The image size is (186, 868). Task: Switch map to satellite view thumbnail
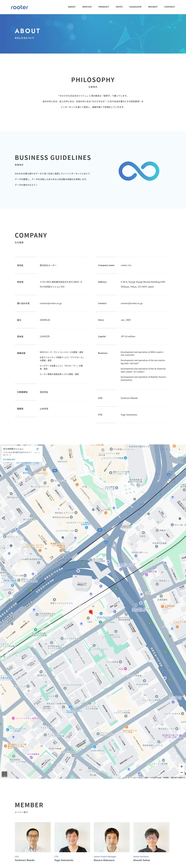[4, 774]
